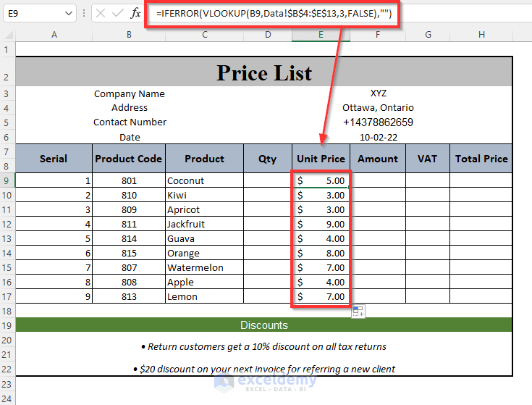Click the Qty column heading

point(267,159)
